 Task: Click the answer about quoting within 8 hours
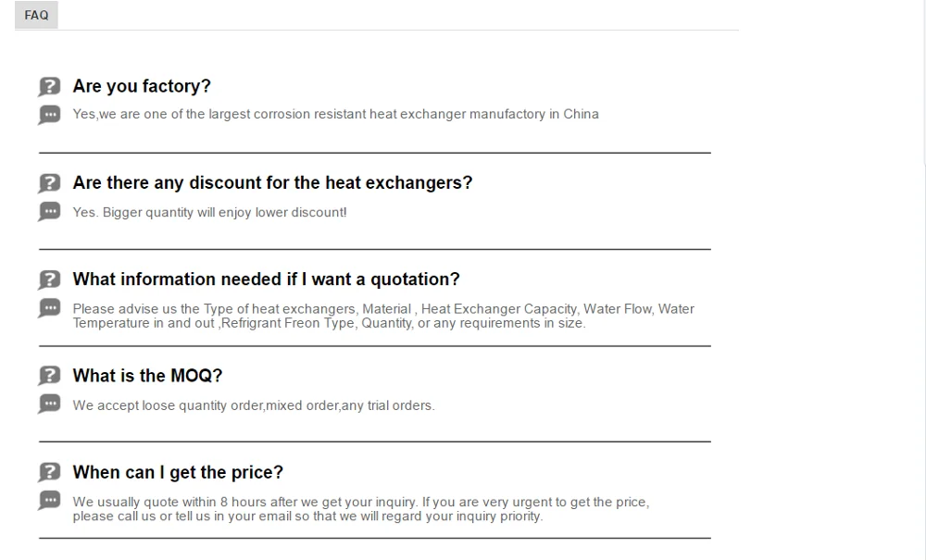[x=360, y=508]
